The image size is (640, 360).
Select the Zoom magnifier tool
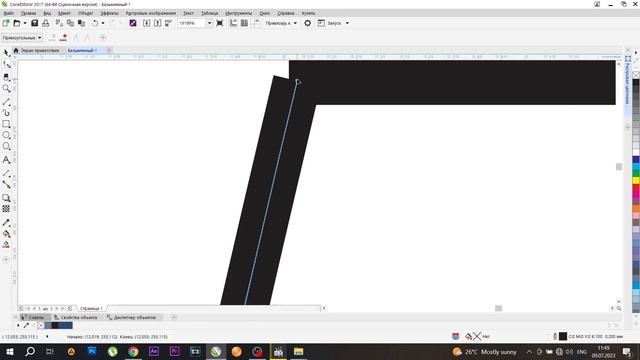[x=6, y=89]
